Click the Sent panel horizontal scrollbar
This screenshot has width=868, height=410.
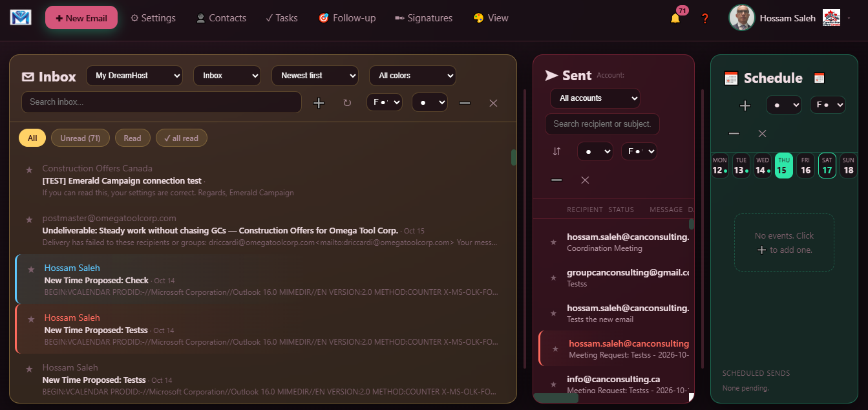pyautogui.click(x=556, y=398)
